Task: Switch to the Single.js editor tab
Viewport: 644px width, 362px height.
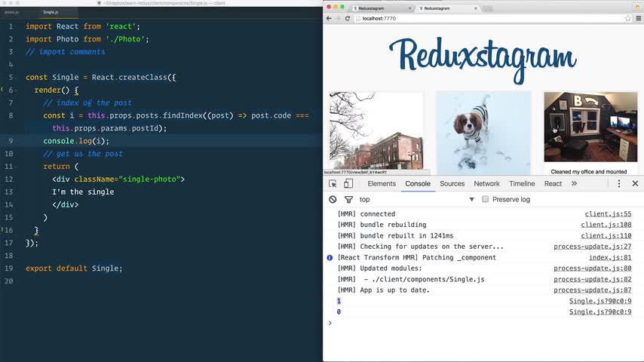Action: (x=51, y=12)
